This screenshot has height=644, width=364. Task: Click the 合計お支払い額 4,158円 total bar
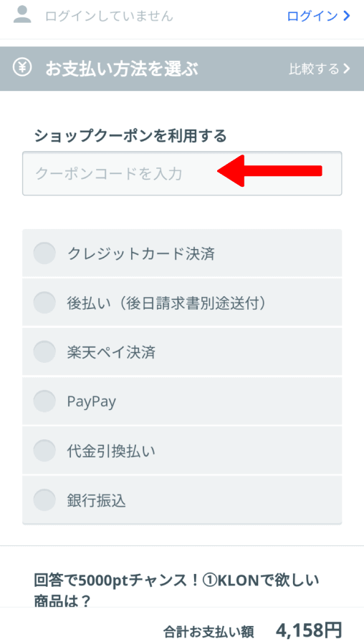coord(182,629)
